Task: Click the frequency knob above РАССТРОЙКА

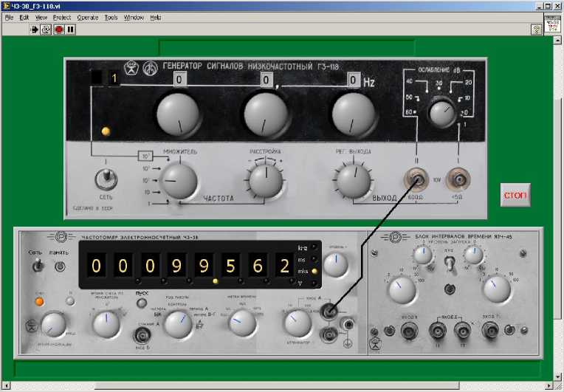Action: 266,114
